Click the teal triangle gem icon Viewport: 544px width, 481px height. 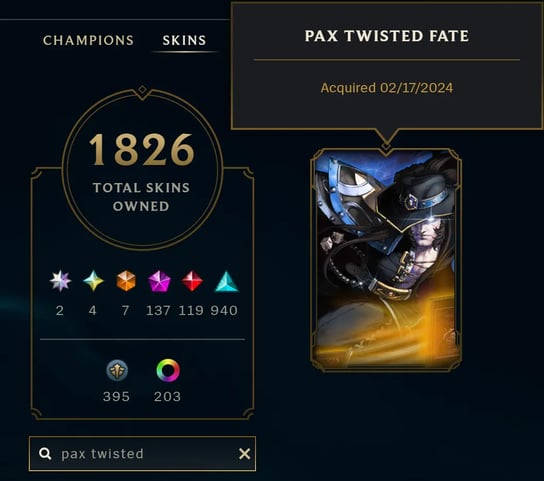pyautogui.click(x=226, y=281)
